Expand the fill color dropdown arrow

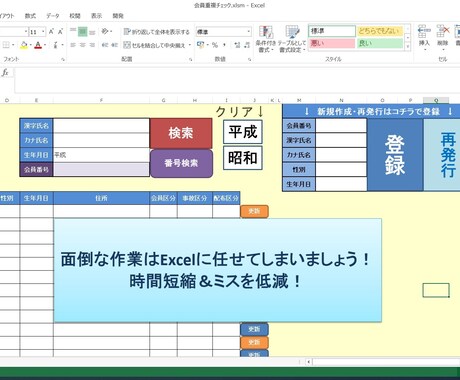click(30, 45)
